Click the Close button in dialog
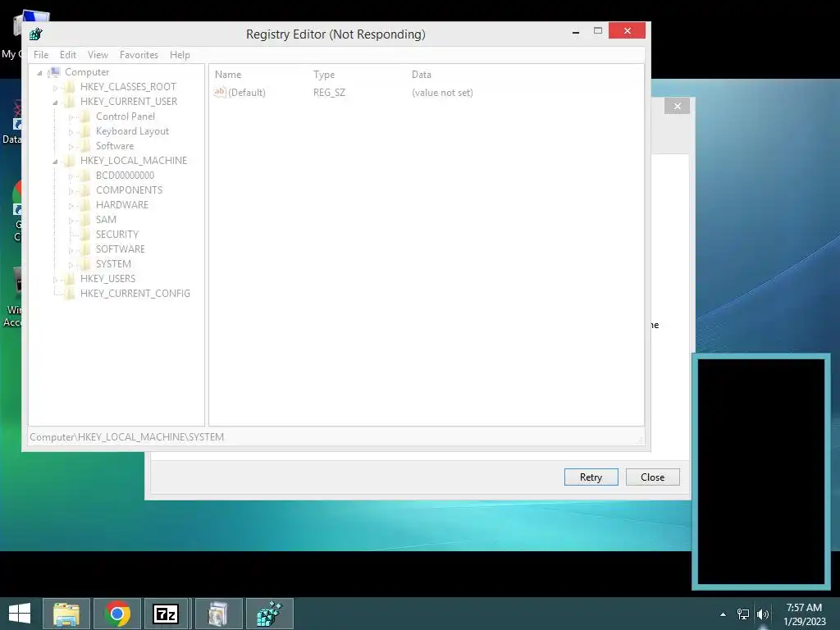Viewport: 840px width, 630px height. [x=652, y=477]
